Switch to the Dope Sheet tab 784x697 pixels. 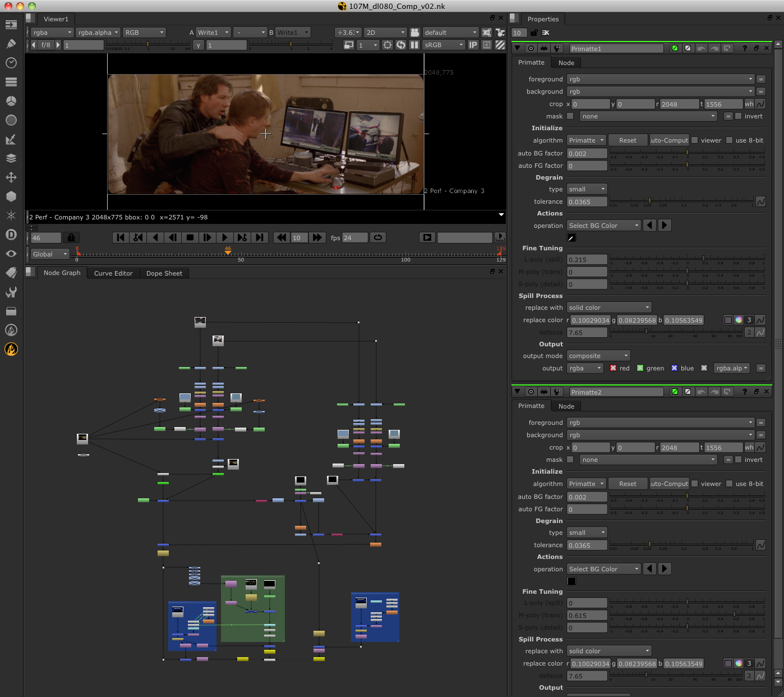(164, 273)
